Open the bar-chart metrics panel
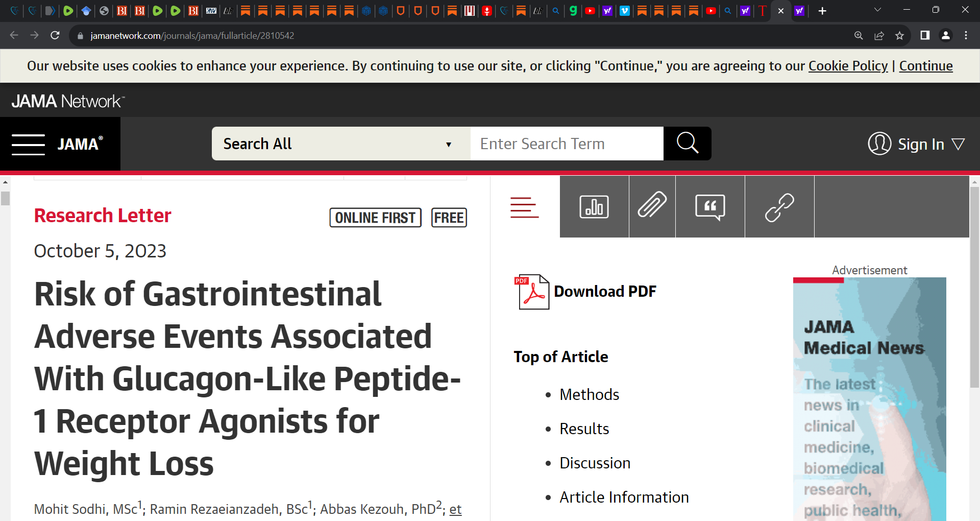Image resolution: width=980 pixels, height=521 pixels. [x=594, y=207]
